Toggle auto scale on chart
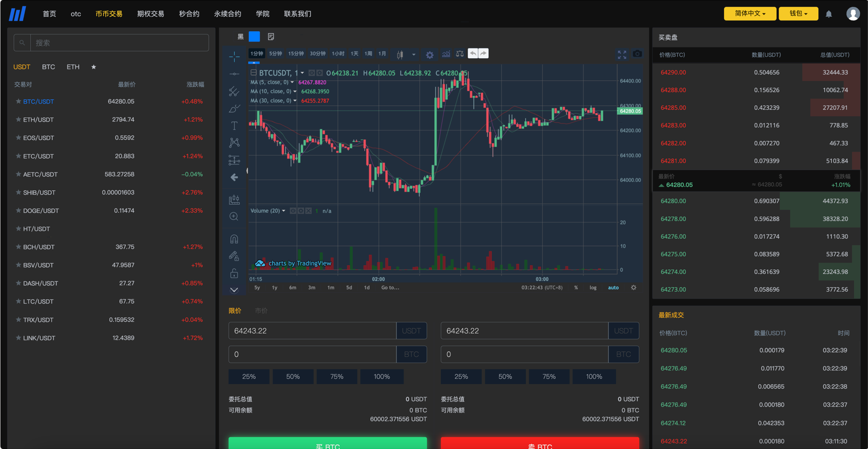This screenshot has height=449, width=868. pos(613,288)
